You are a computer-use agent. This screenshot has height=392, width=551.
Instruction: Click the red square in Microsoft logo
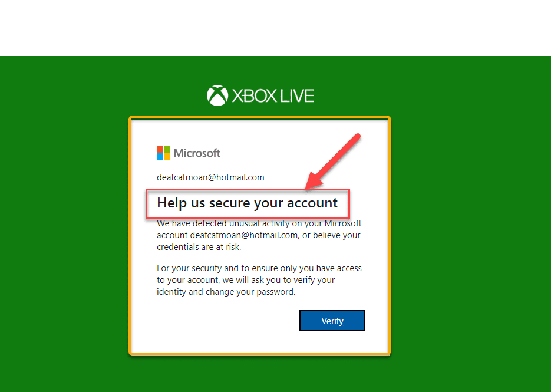click(x=160, y=149)
